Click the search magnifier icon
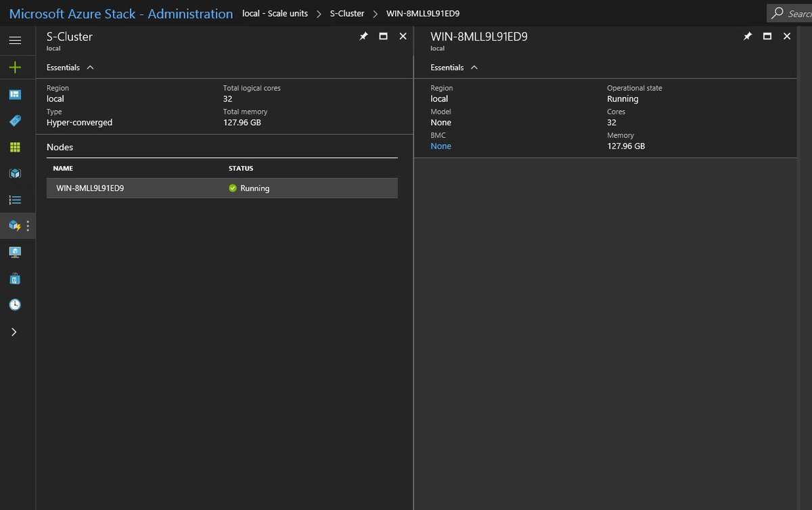Screen dimensions: 812x510 point(778,14)
